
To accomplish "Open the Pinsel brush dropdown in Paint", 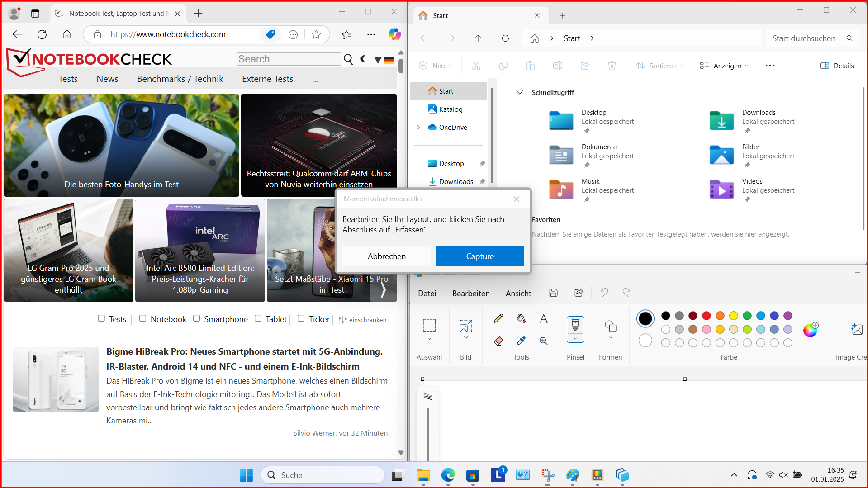I will pos(575,338).
